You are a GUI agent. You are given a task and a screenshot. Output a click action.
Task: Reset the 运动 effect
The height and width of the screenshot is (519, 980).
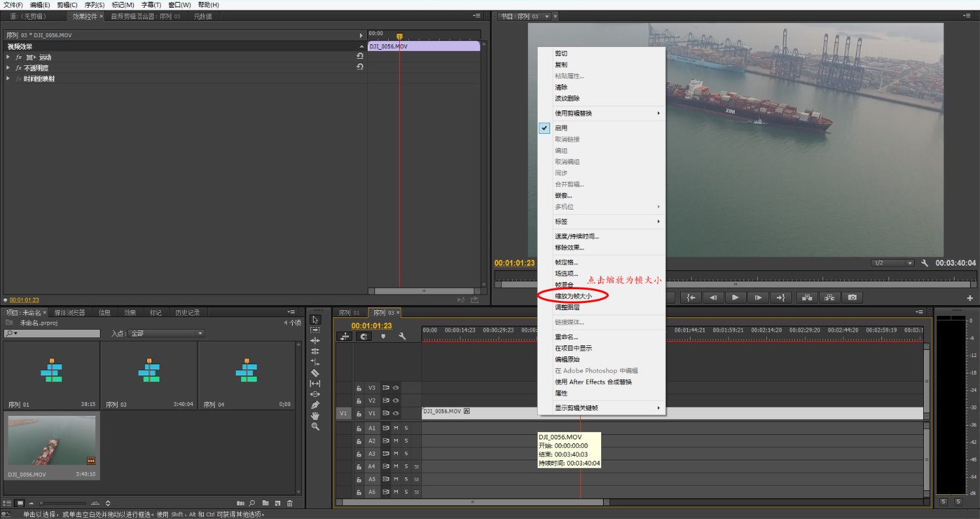pyautogui.click(x=359, y=57)
